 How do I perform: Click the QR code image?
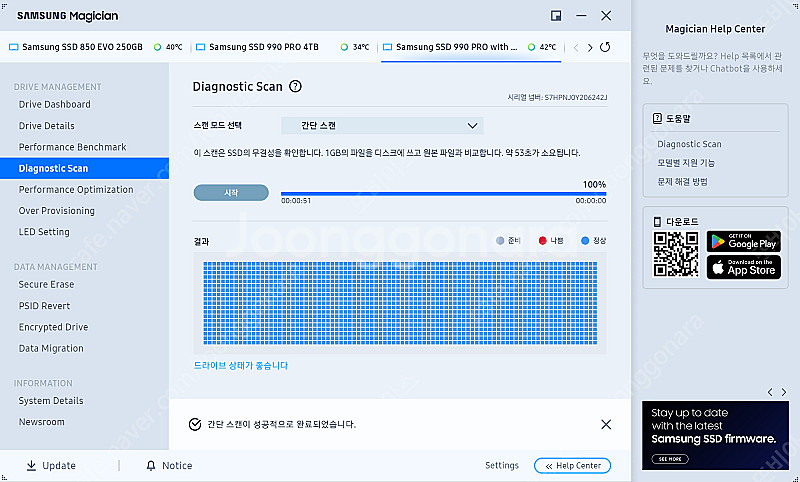[676, 254]
